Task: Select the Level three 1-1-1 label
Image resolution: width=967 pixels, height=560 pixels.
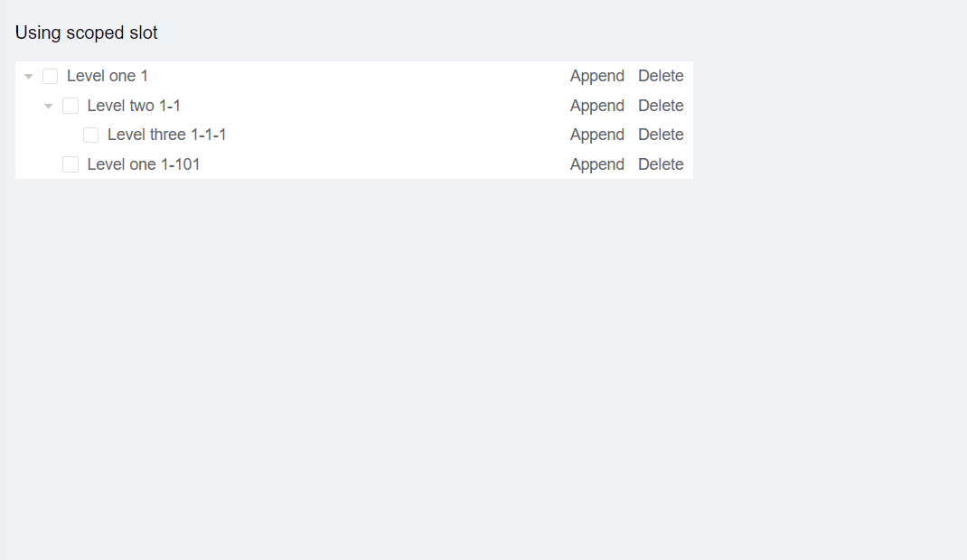Action: point(166,135)
